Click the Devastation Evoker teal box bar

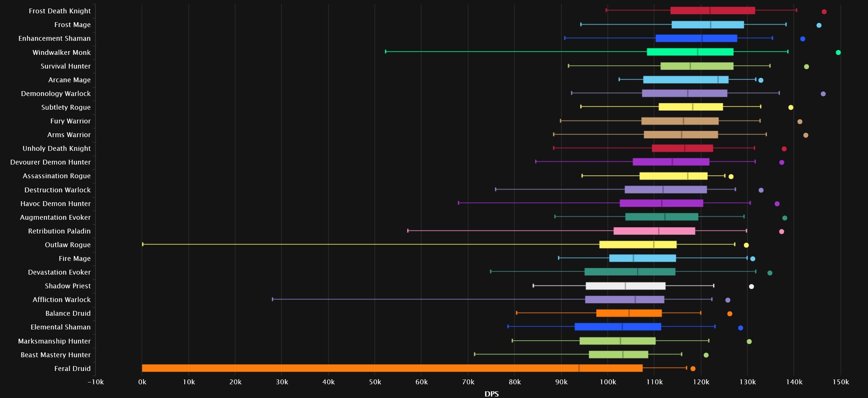point(630,272)
